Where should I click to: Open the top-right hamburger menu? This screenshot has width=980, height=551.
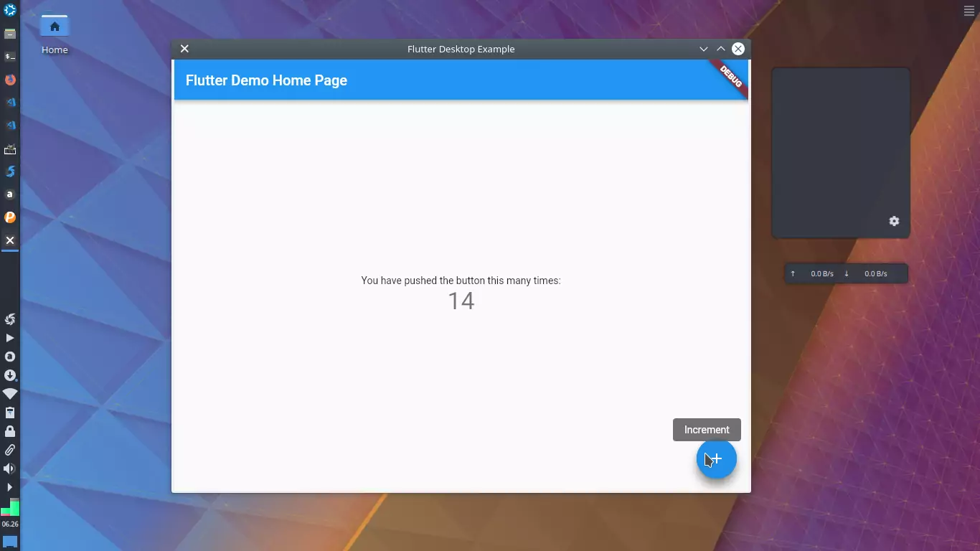point(969,10)
